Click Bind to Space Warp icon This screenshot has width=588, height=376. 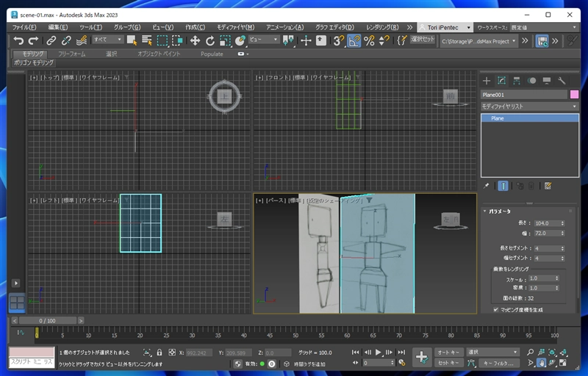pos(82,40)
